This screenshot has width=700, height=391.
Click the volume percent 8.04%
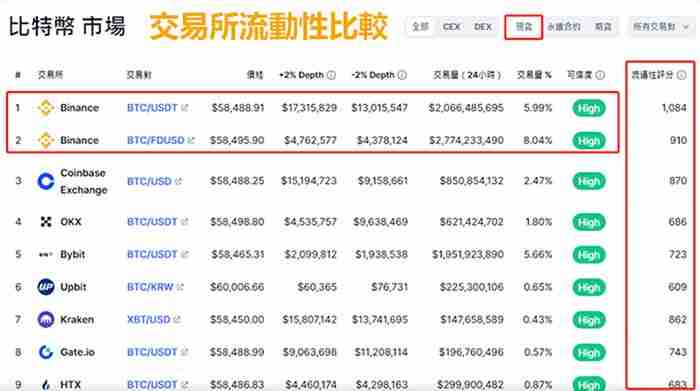(x=538, y=140)
